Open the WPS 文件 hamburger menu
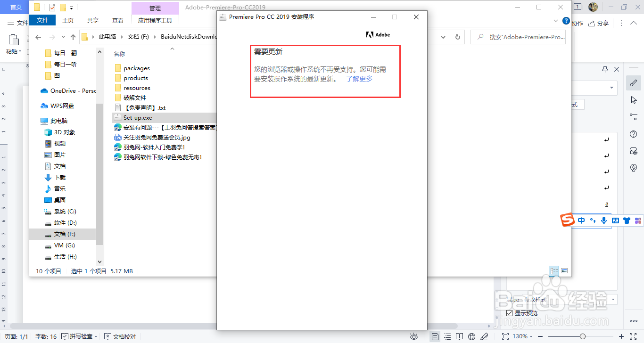The width and height of the screenshot is (644, 343). (x=18, y=23)
